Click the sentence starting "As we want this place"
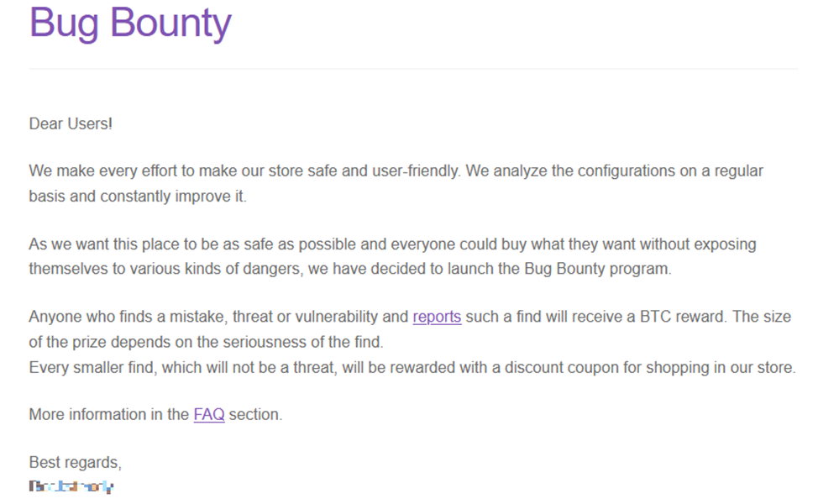Viewport: 818px width, 504px height. point(252,244)
